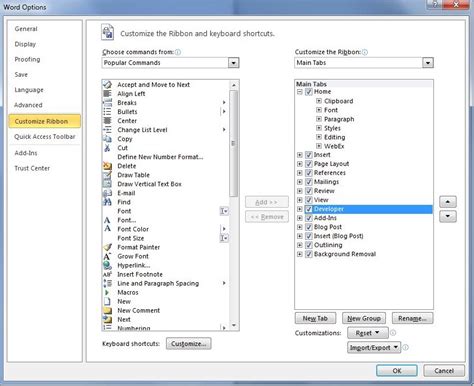Open the Display options category
Image resolution: width=474 pixels, height=386 pixels.
pyautogui.click(x=25, y=44)
